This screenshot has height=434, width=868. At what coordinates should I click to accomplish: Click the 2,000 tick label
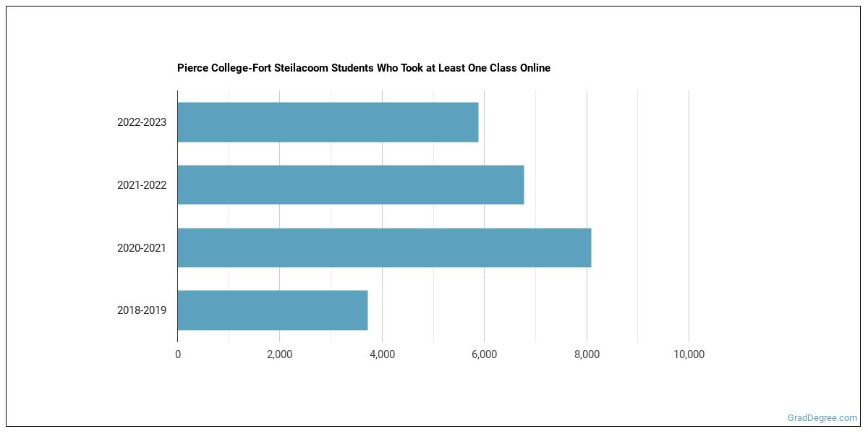pyautogui.click(x=279, y=354)
